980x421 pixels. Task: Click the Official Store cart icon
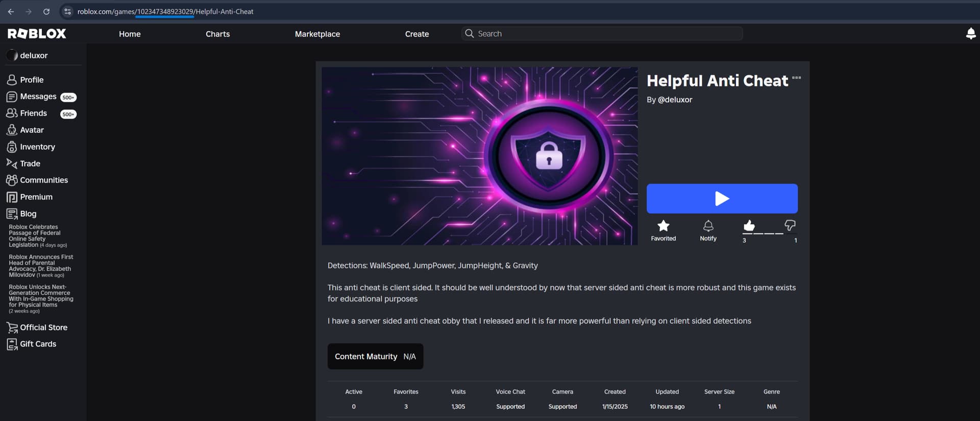click(x=12, y=328)
